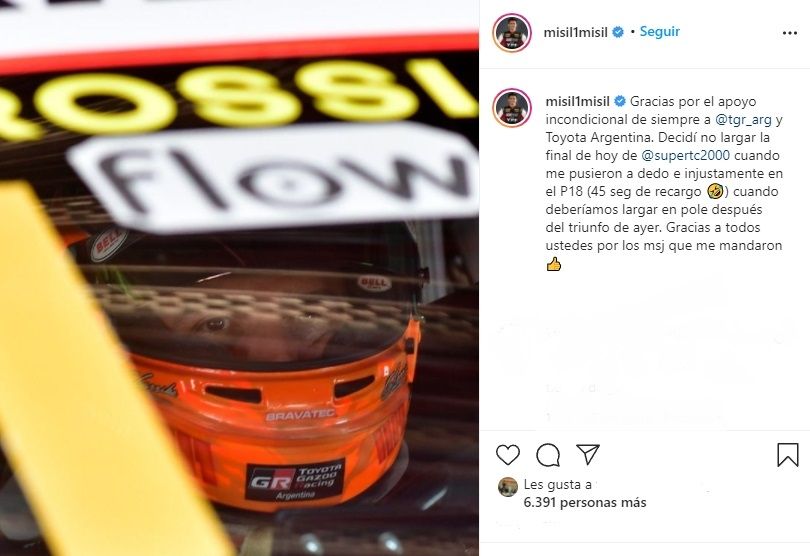
Task: Open the @tgr_arg mention link
Action: coord(743,119)
